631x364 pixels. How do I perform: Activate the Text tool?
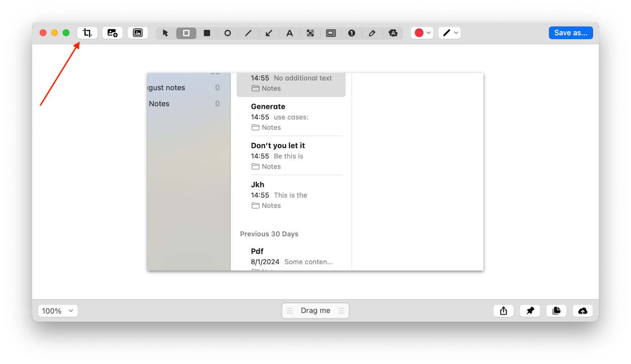tap(289, 33)
